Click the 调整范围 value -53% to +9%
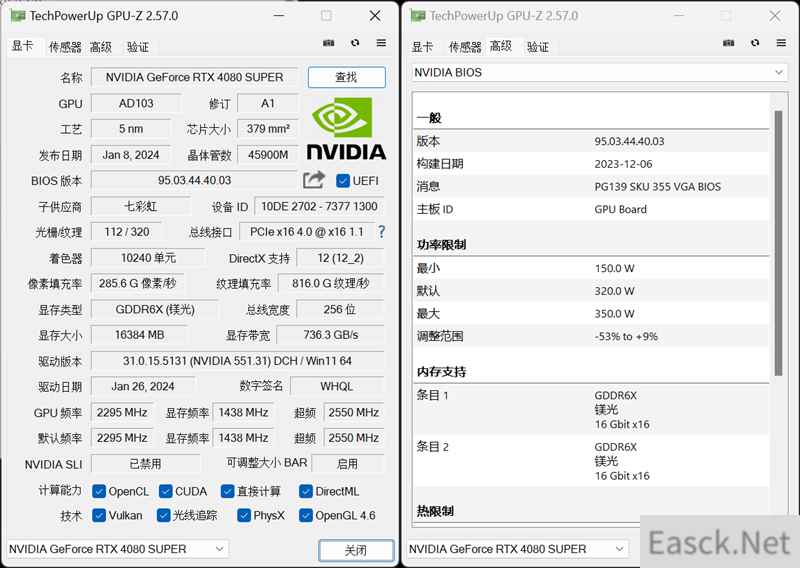 click(626, 336)
